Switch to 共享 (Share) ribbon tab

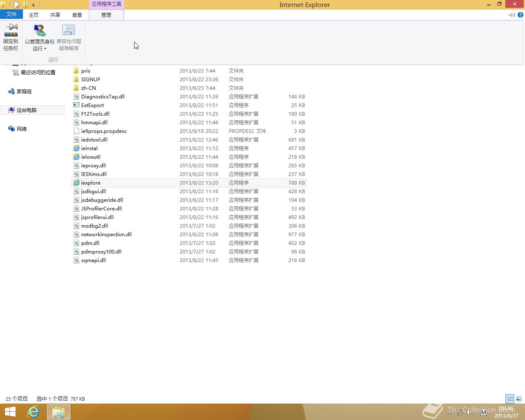tap(55, 15)
